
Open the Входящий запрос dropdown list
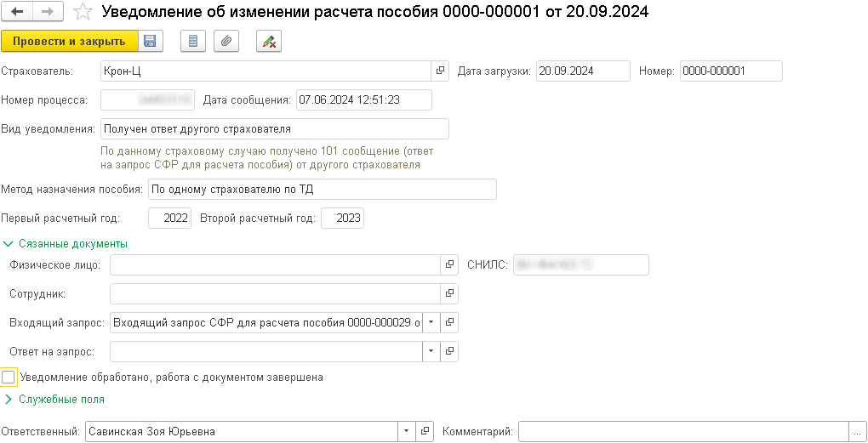pyautogui.click(x=431, y=323)
